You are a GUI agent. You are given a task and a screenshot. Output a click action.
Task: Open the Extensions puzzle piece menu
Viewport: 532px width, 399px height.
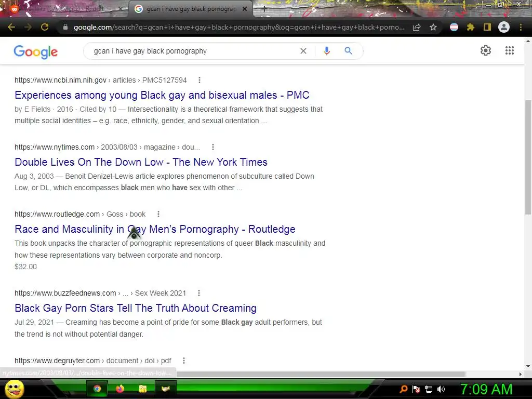pos(471,27)
